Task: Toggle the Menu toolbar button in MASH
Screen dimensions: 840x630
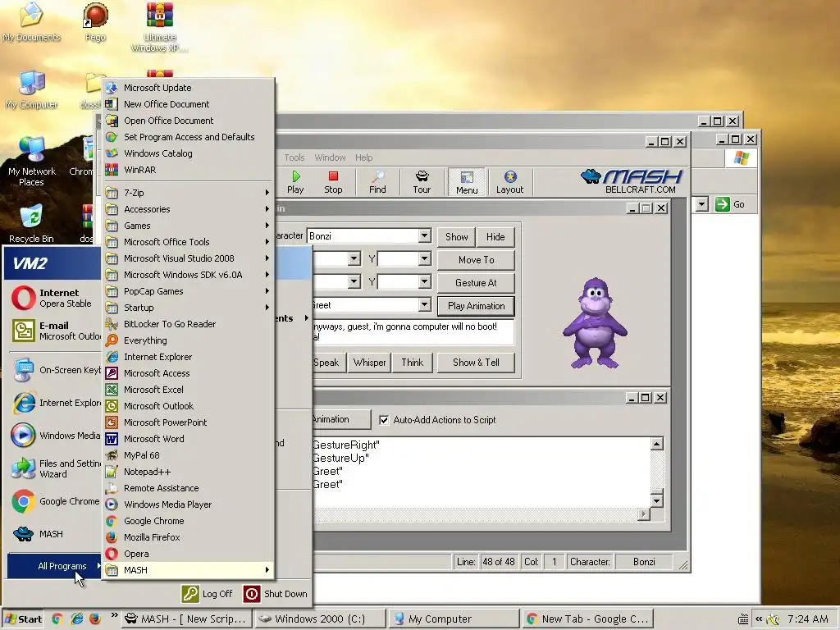Action: pos(467,182)
